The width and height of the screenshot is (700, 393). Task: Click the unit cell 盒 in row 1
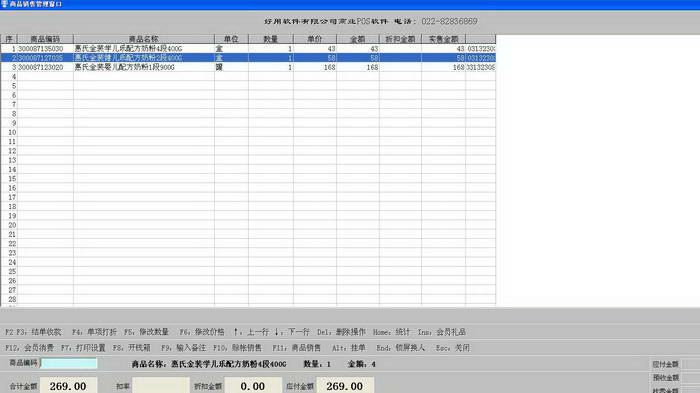pyautogui.click(x=231, y=48)
